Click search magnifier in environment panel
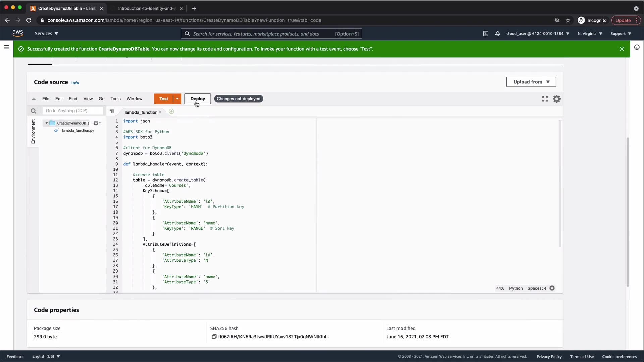This screenshot has width=644, height=362. 33,111
